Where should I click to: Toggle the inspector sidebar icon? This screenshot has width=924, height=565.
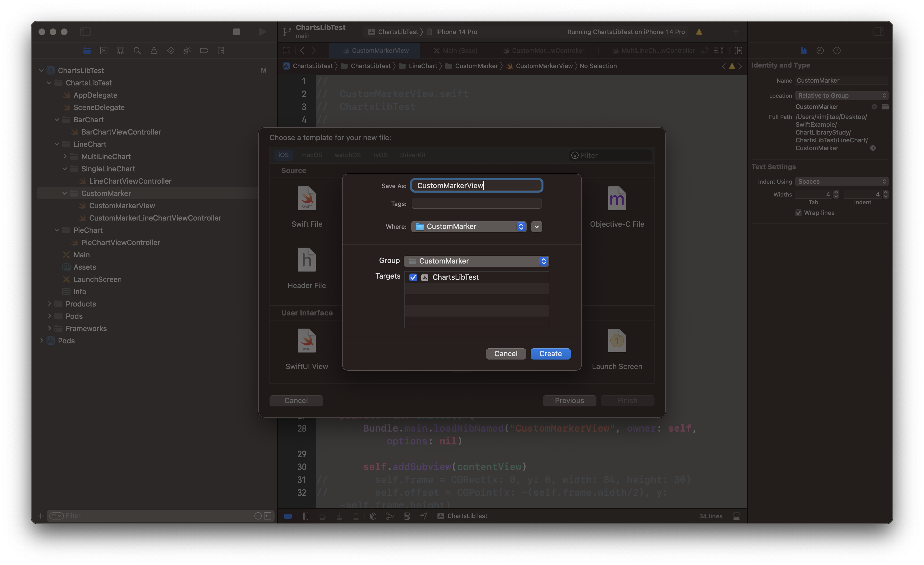pos(879,32)
